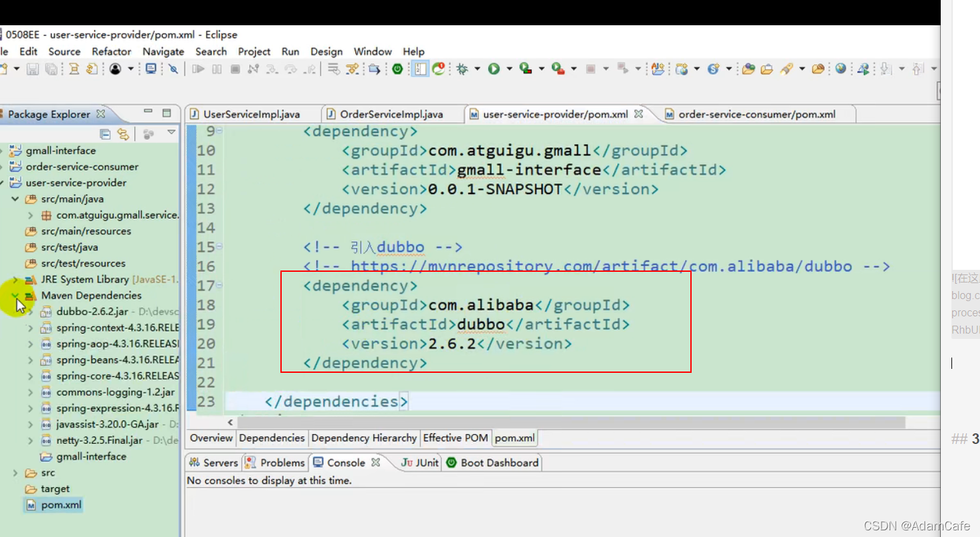This screenshot has height=537, width=980.
Task: Click the Suspend debug toolbar icon
Action: tap(217, 68)
